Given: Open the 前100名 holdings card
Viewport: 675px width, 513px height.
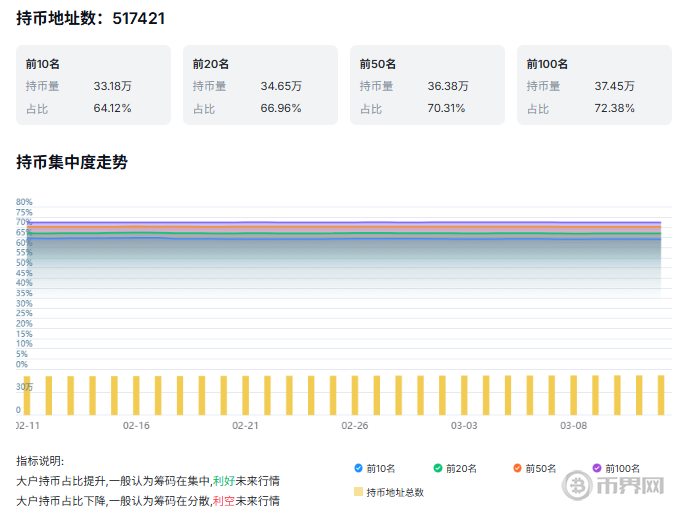Looking at the screenshot, I should [x=594, y=85].
